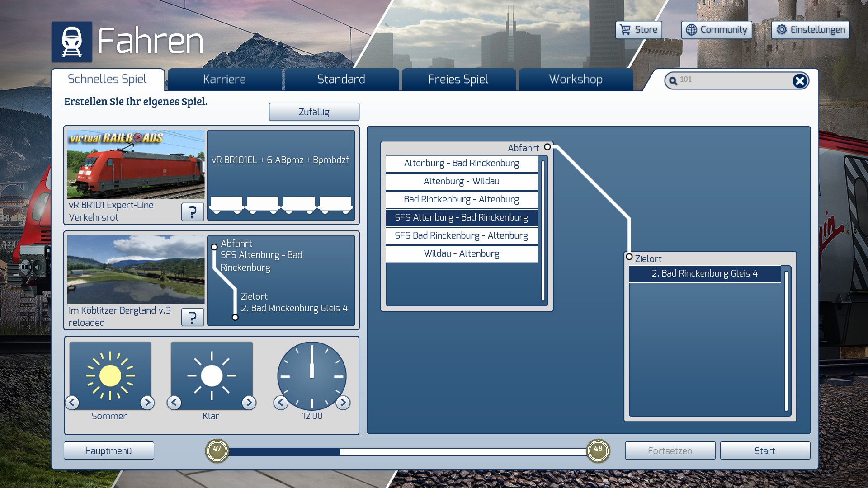Open Einstellungen settings with gear icon

point(810,30)
